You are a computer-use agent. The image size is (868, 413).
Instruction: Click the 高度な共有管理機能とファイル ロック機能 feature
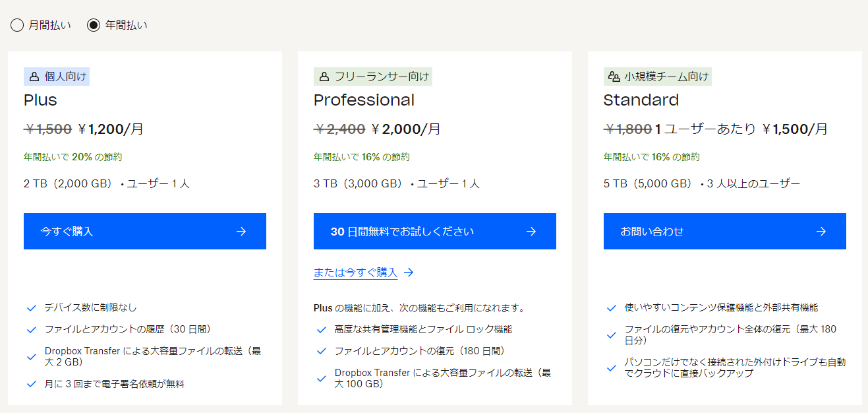click(x=423, y=329)
